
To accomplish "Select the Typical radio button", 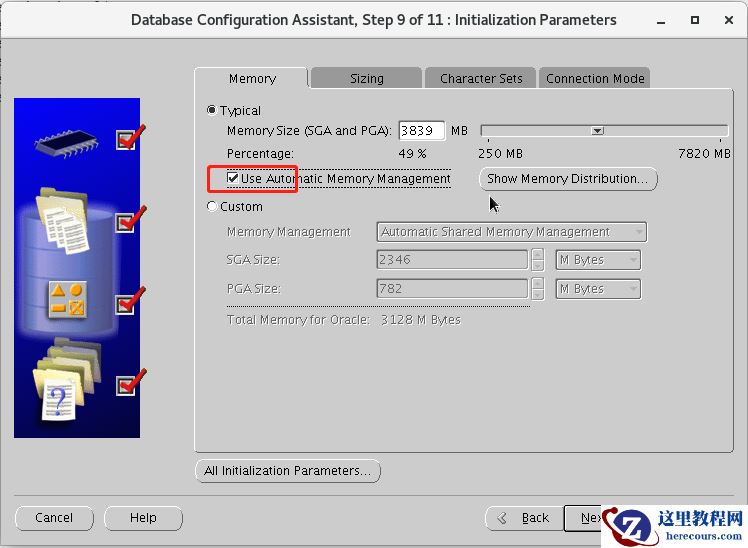I will coord(212,111).
